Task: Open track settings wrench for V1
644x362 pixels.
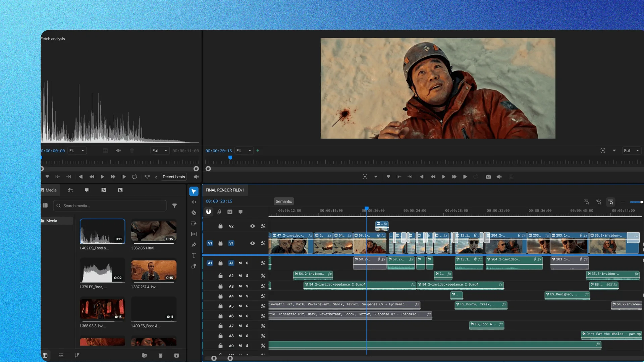Action: click(x=263, y=243)
